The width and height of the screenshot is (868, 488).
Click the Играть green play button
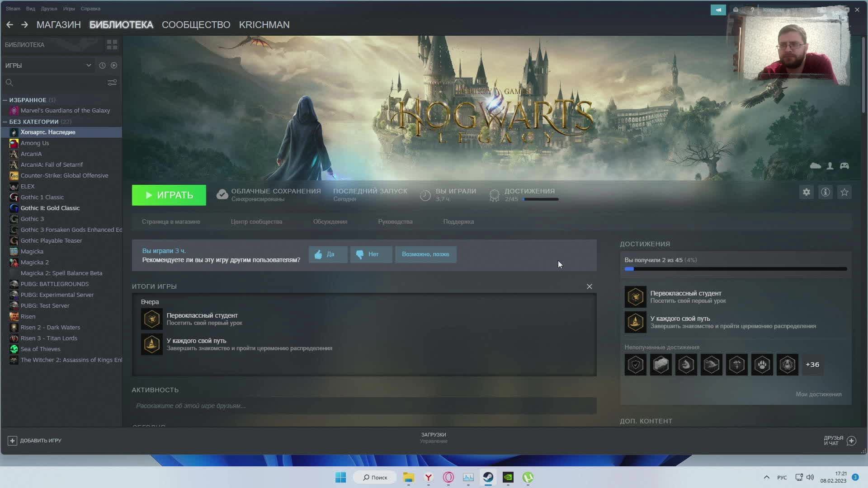pos(169,195)
